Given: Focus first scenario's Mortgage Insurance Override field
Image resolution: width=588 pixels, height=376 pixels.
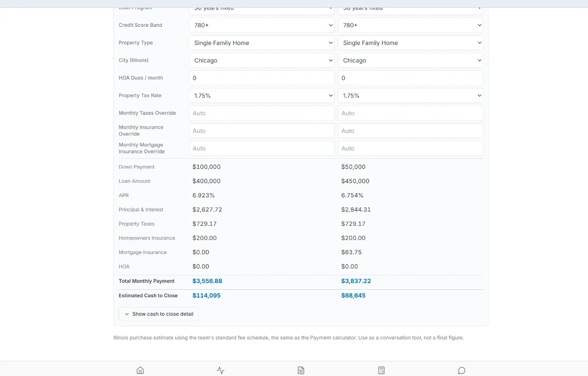Looking at the screenshot, I should click(x=262, y=148).
